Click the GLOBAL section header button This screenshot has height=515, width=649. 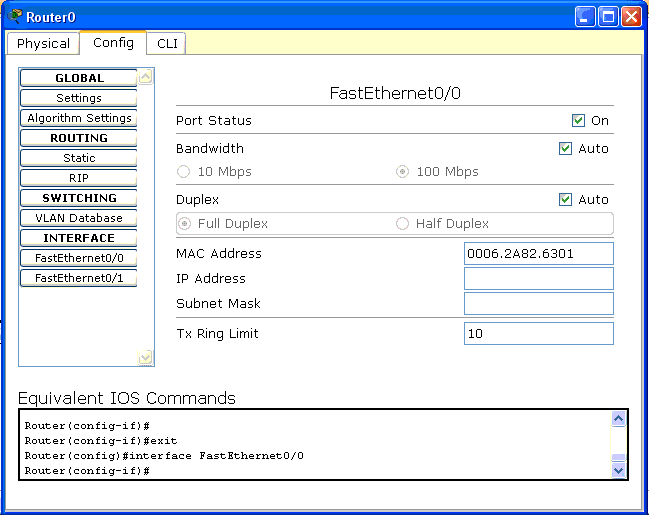coord(79,78)
